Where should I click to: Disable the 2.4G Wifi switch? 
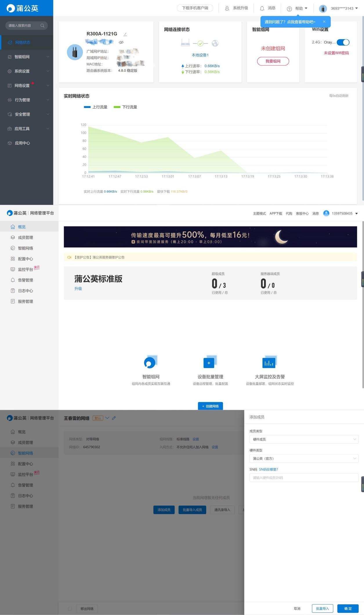click(x=343, y=42)
